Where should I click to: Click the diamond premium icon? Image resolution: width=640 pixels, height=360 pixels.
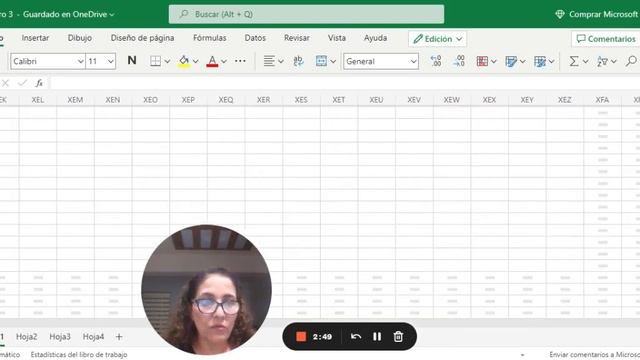click(x=560, y=14)
